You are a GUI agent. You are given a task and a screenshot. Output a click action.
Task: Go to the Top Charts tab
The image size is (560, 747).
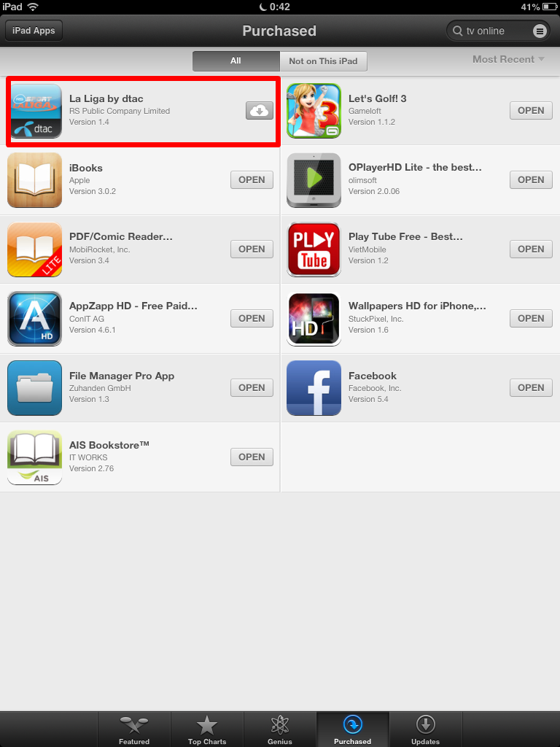[207, 729]
